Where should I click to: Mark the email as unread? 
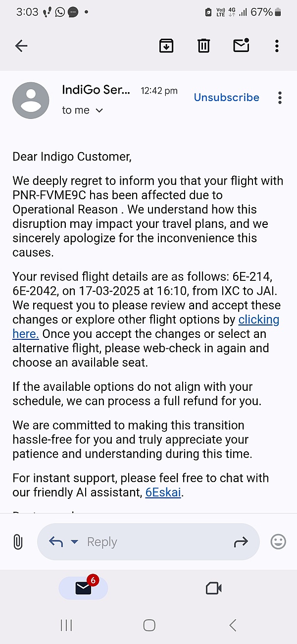pyautogui.click(x=241, y=46)
